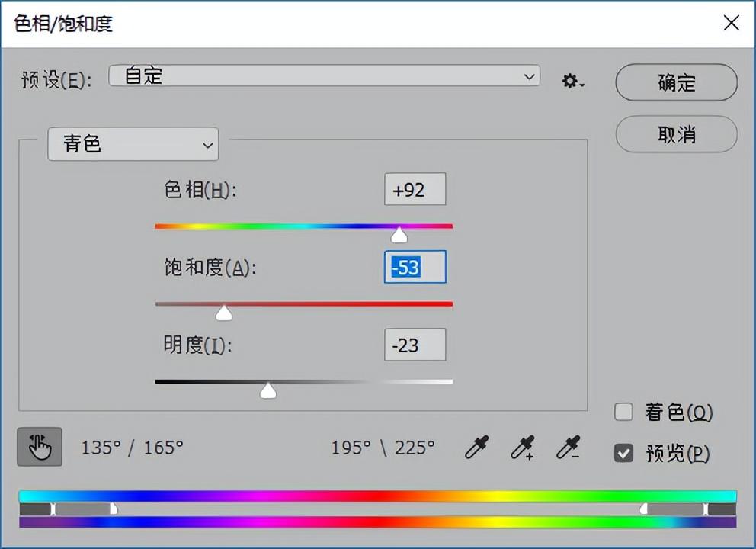Click the chevron arrow of the preset combo box
The image size is (756, 549).
(529, 77)
